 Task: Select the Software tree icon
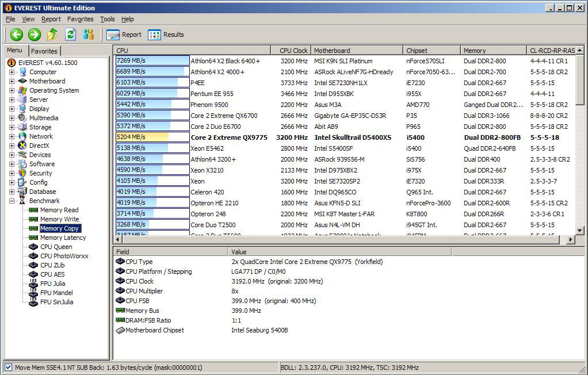(x=22, y=164)
